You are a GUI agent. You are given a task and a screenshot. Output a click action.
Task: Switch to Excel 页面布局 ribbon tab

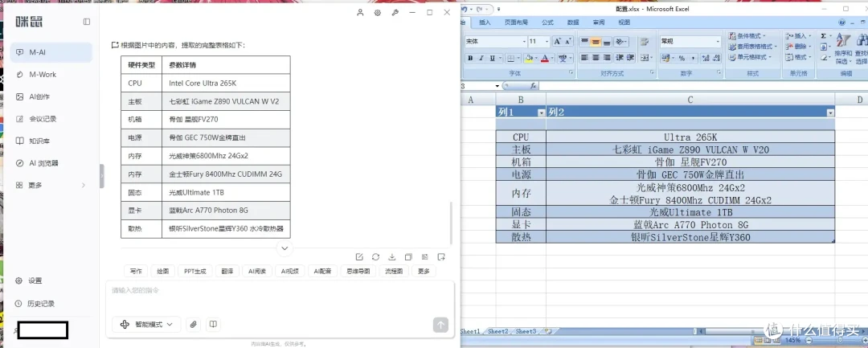point(516,23)
